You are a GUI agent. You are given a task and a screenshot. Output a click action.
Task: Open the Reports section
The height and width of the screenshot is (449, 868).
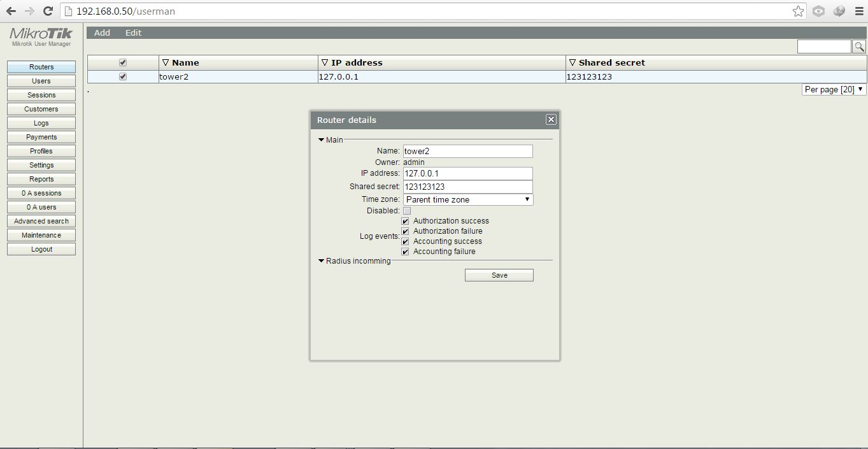(41, 179)
